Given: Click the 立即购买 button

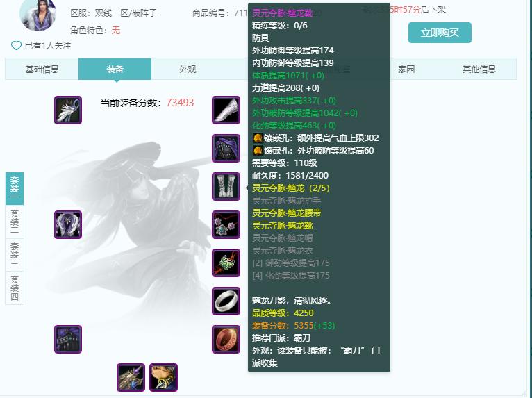Looking at the screenshot, I should pyautogui.click(x=440, y=33).
